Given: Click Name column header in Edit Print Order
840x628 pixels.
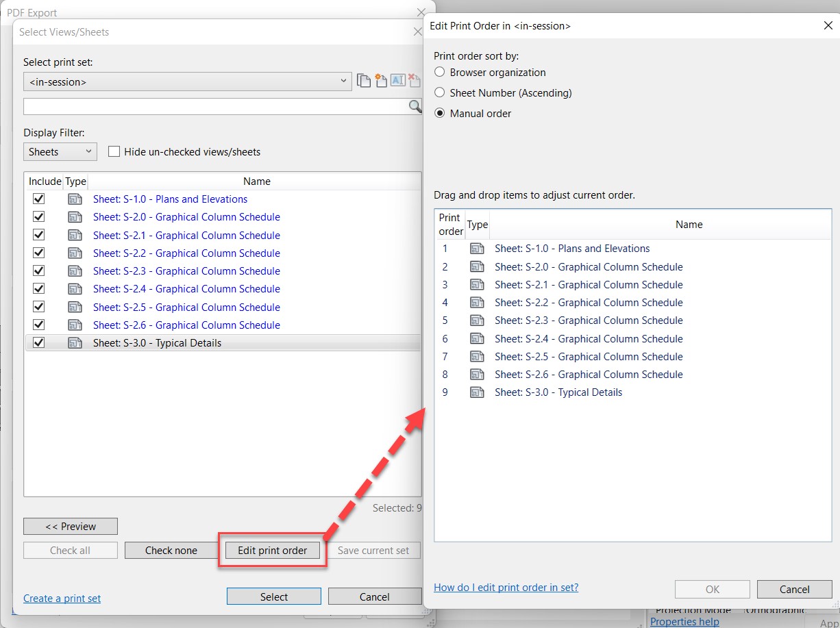Looking at the screenshot, I should pos(689,225).
